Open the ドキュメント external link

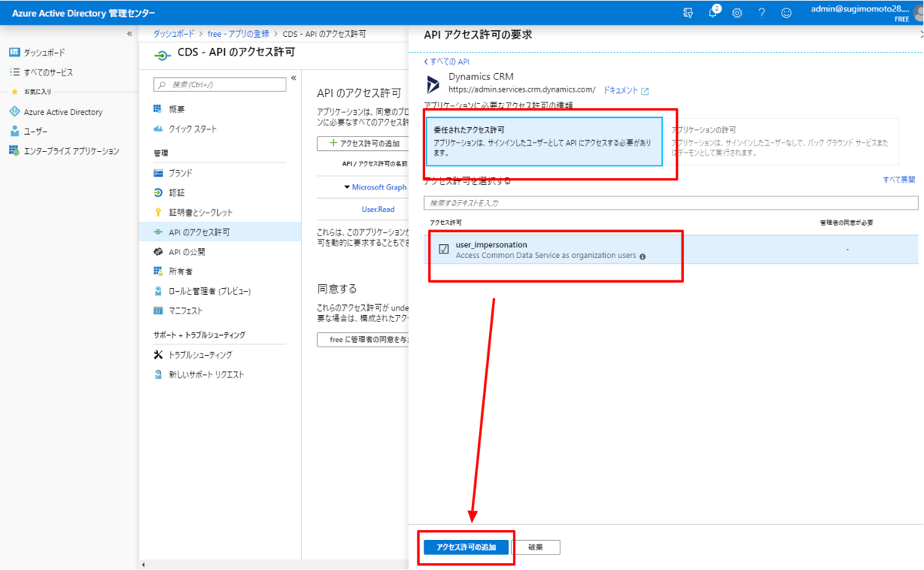click(626, 91)
